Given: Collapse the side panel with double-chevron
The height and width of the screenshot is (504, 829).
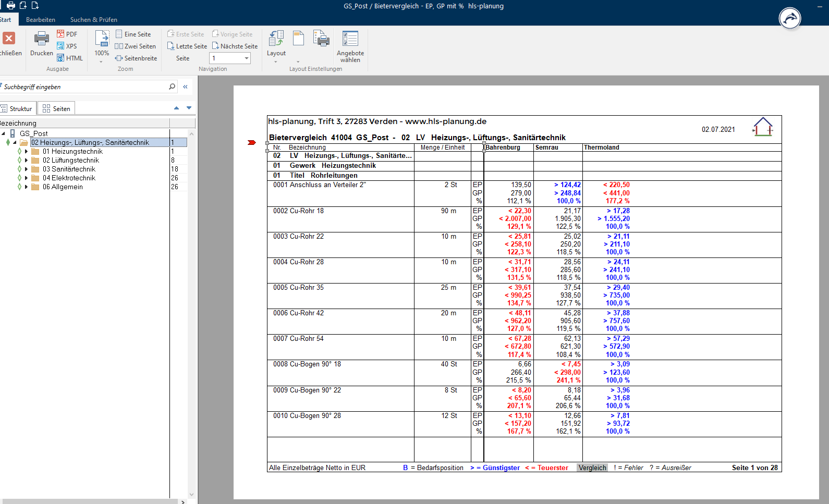Looking at the screenshot, I should [185, 87].
